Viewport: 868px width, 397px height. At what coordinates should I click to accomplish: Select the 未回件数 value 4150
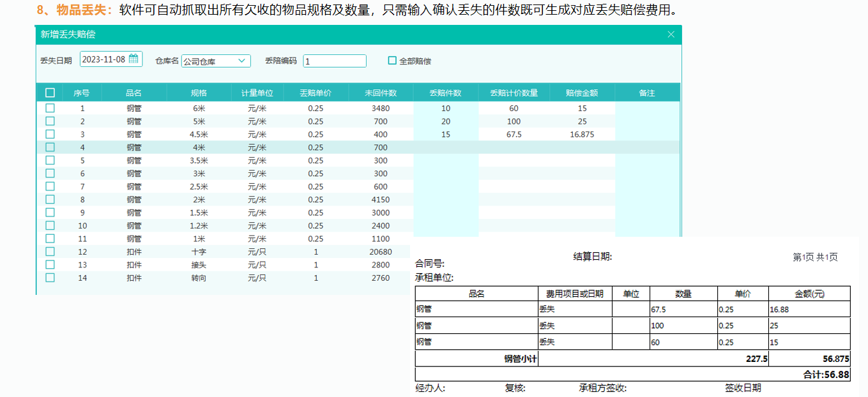(381, 200)
